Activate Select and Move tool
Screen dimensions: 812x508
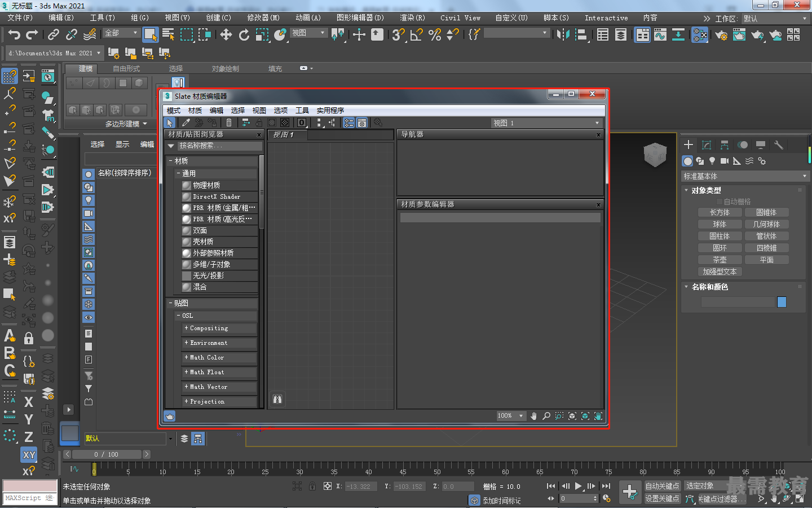point(226,35)
